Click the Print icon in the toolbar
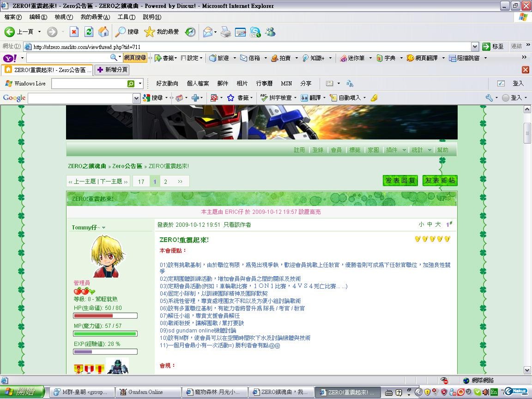The height and width of the screenshot is (399, 532). point(225,32)
